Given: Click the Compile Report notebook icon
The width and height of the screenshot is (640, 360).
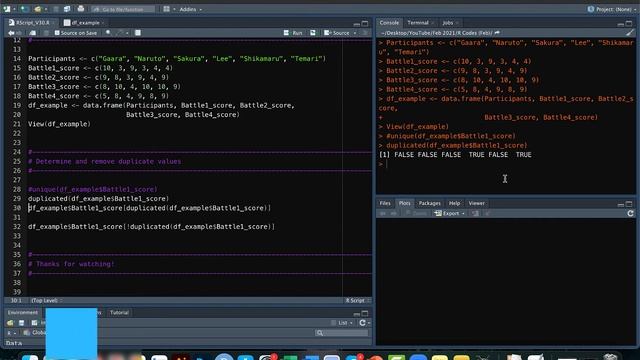Looking at the screenshot, I should coord(138,33).
